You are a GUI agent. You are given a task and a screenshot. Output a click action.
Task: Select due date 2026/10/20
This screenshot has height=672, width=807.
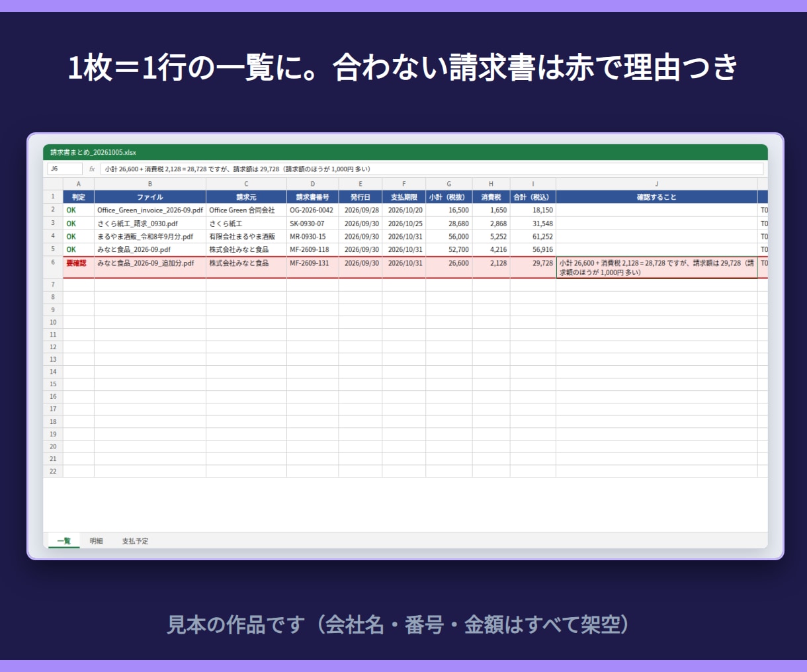(404, 210)
